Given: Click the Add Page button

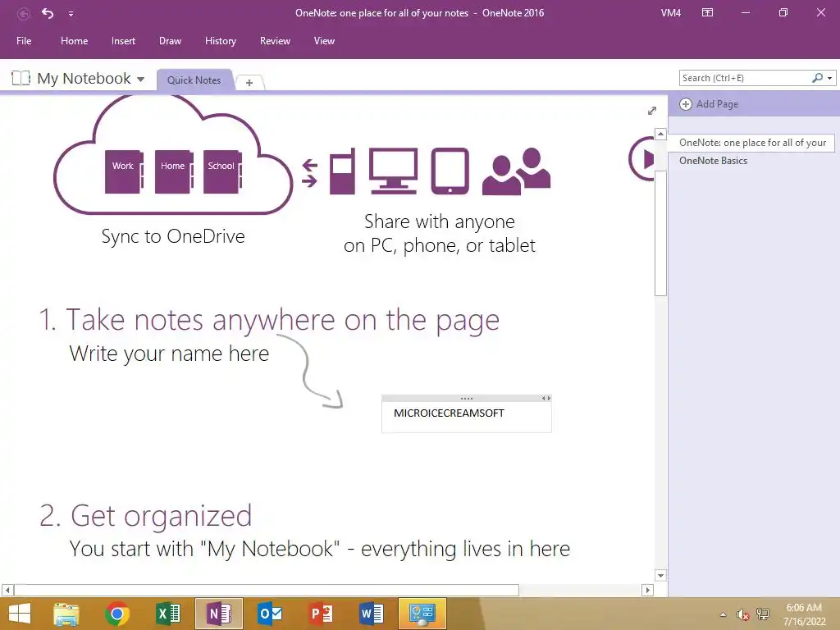Looking at the screenshot, I should [709, 104].
